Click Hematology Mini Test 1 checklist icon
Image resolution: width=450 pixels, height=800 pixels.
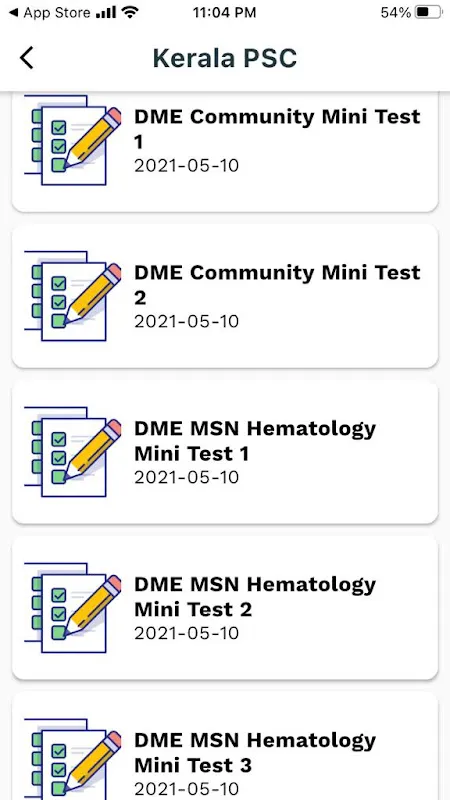click(x=73, y=453)
